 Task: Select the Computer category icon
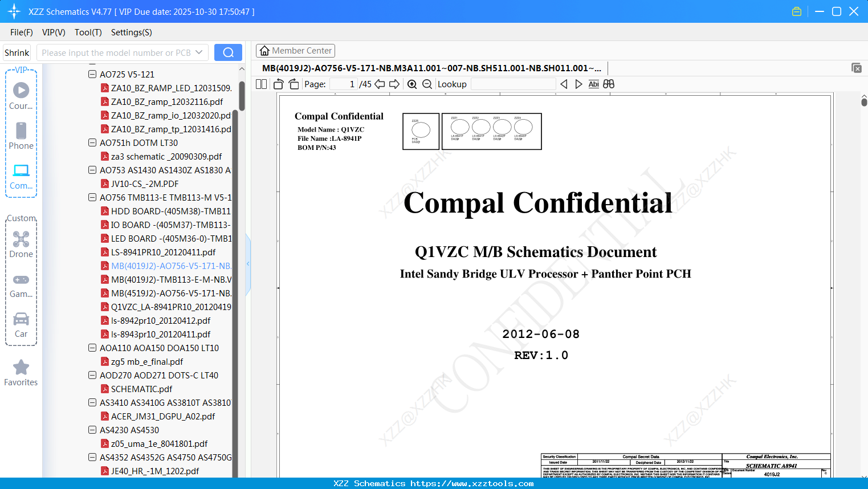(x=21, y=176)
